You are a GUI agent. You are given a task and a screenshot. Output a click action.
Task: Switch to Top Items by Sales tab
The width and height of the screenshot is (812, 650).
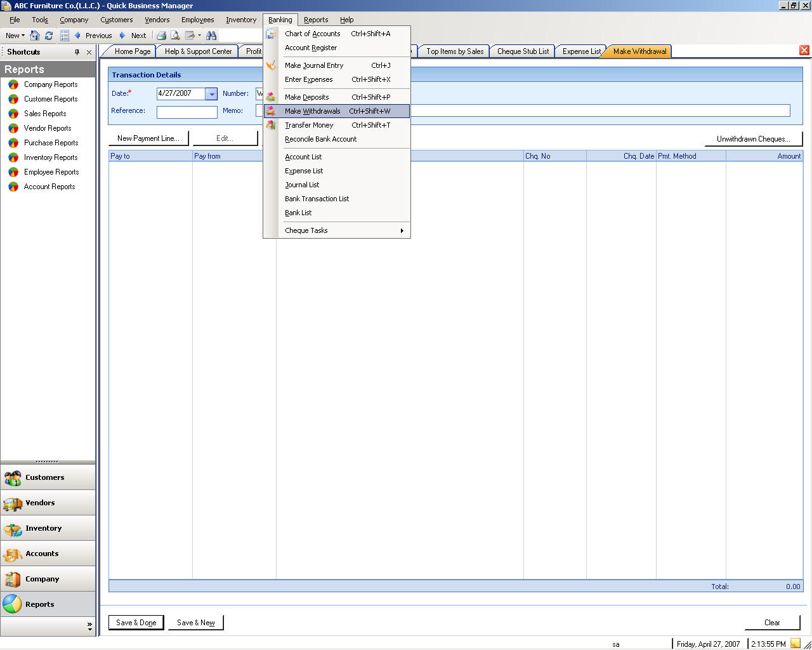(455, 51)
